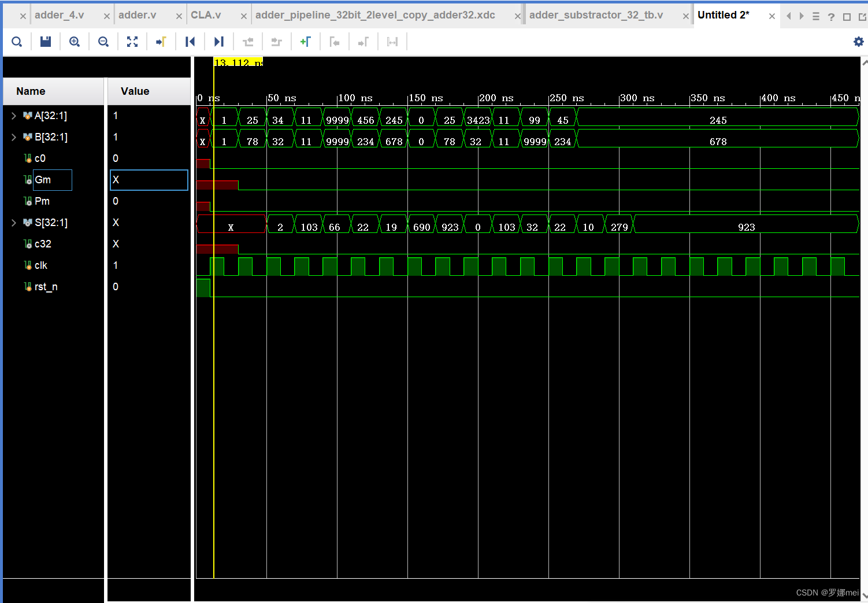Click the A[32:1] signal name
868x603 pixels.
(51, 116)
